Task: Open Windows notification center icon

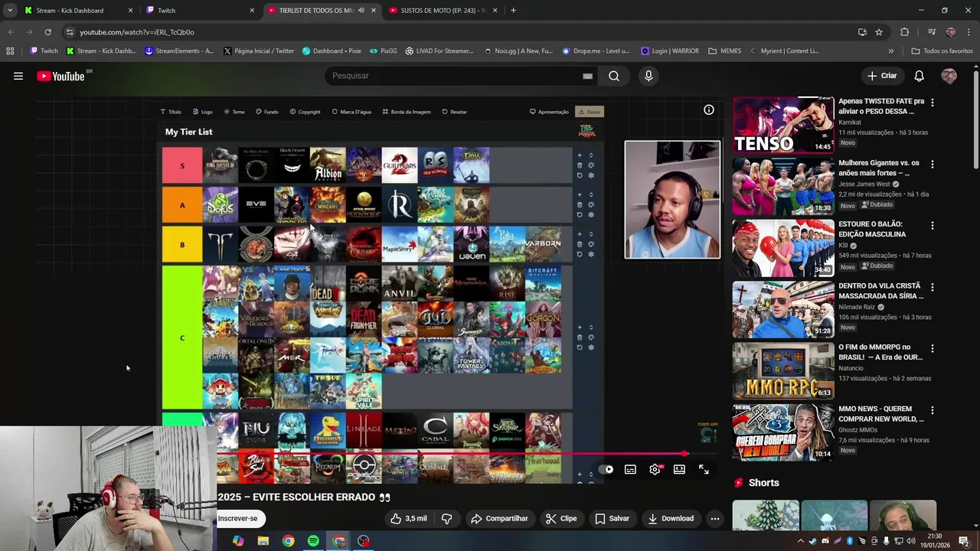Action: tap(964, 541)
